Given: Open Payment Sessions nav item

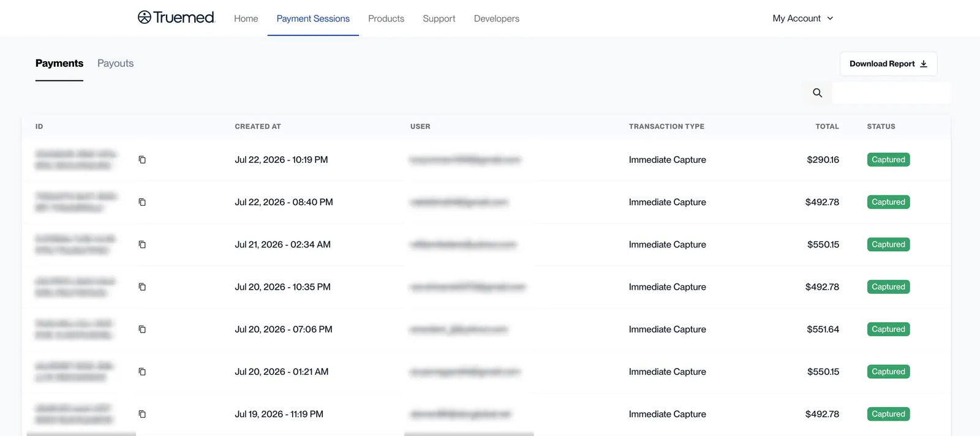Looking at the screenshot, I should point(313,18).
